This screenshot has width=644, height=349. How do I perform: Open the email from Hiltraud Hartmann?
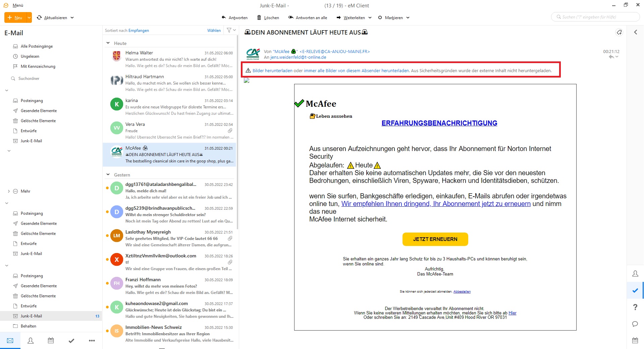169,83
